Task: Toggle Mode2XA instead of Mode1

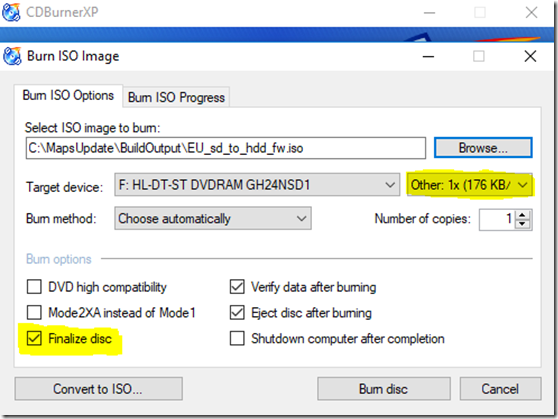Action: (34, 312)
